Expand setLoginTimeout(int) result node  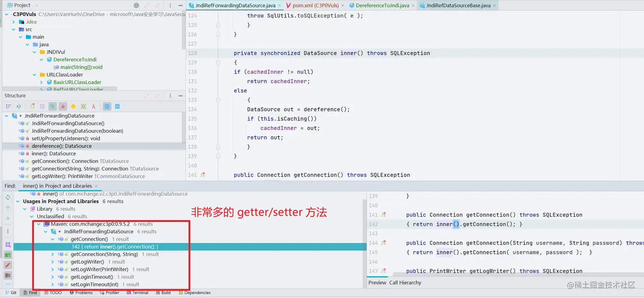pos(52,284)
